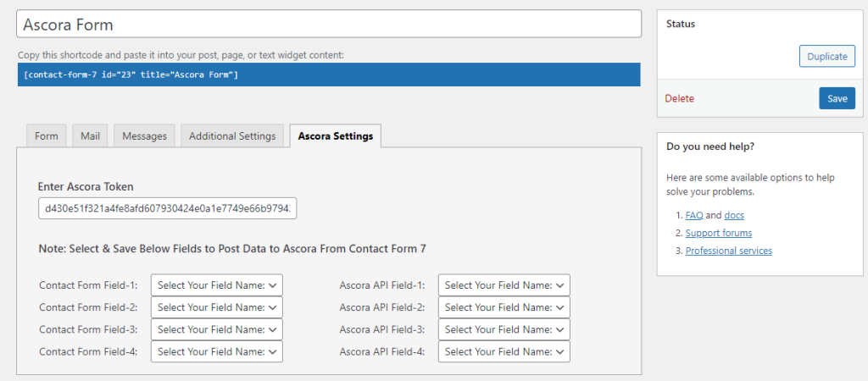This screenshot has width=868, height=381.
Task: Open Contact Form Field-1 dropdown
Action: click(x=216, y=285)
